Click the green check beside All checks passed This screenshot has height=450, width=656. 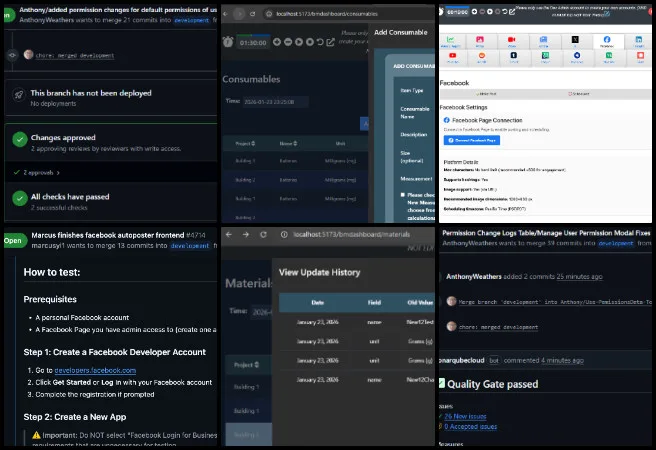[19, 199]
